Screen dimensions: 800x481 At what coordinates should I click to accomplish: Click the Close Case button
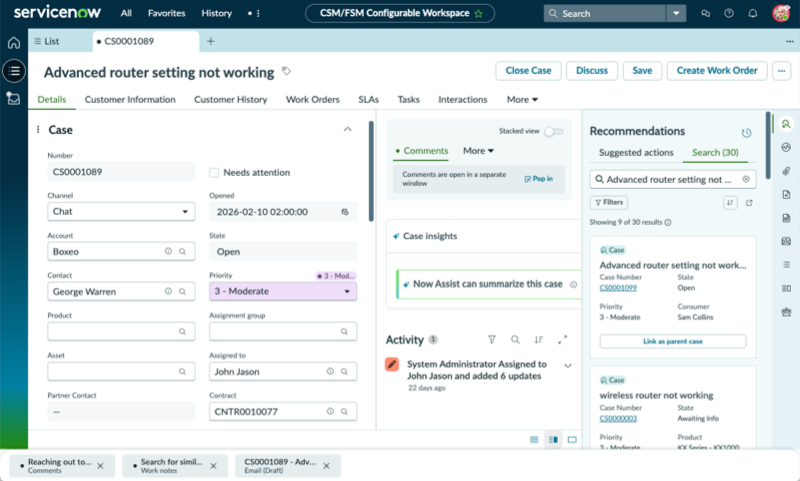point(528,71)
